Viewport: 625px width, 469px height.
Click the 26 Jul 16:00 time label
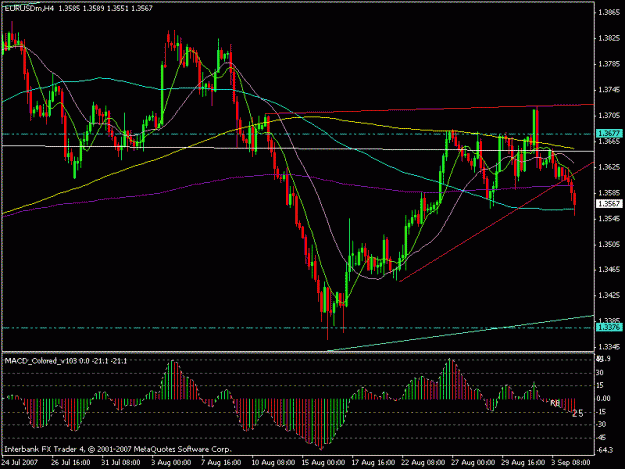pyautogui.click(x=71, y=462)
